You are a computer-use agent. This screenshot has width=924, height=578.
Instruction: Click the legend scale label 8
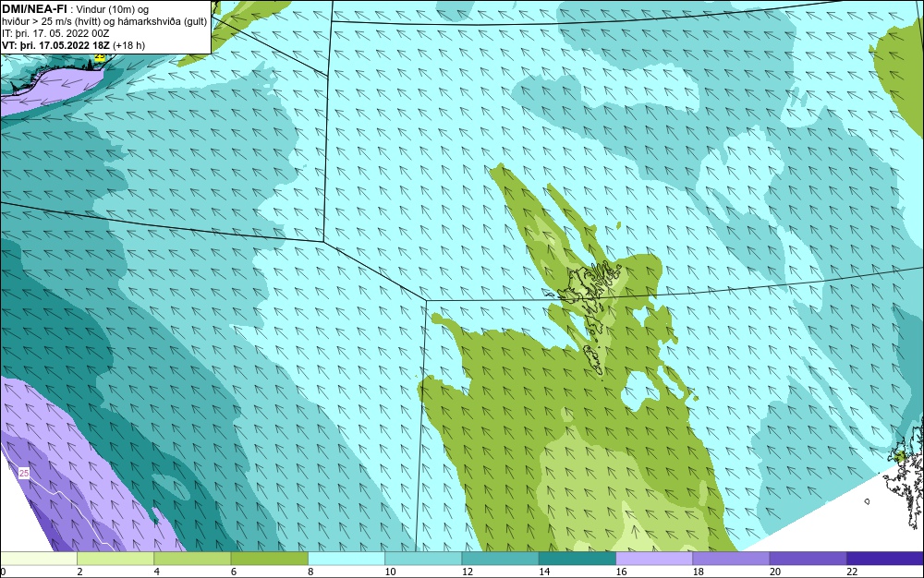[x=310, y=572]
